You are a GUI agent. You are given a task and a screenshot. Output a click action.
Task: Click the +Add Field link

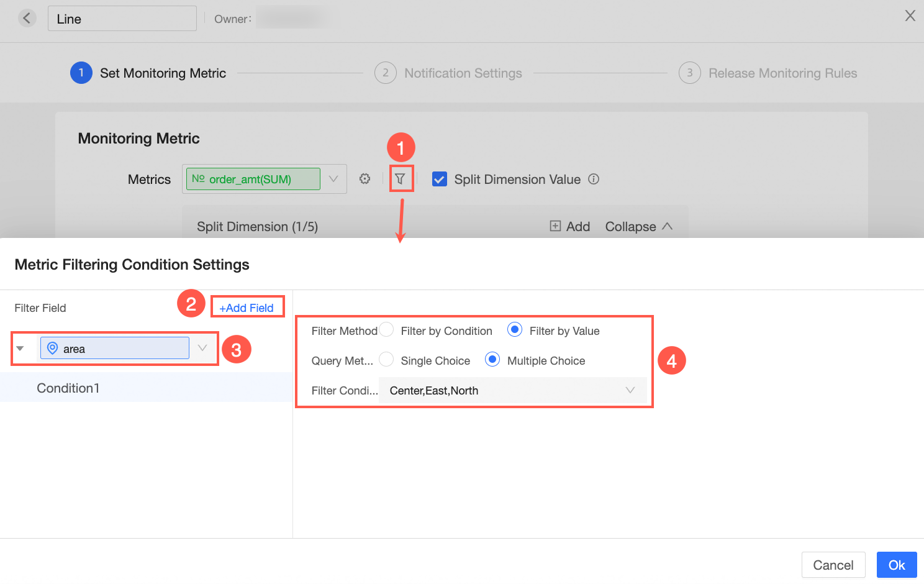(247, 308)
